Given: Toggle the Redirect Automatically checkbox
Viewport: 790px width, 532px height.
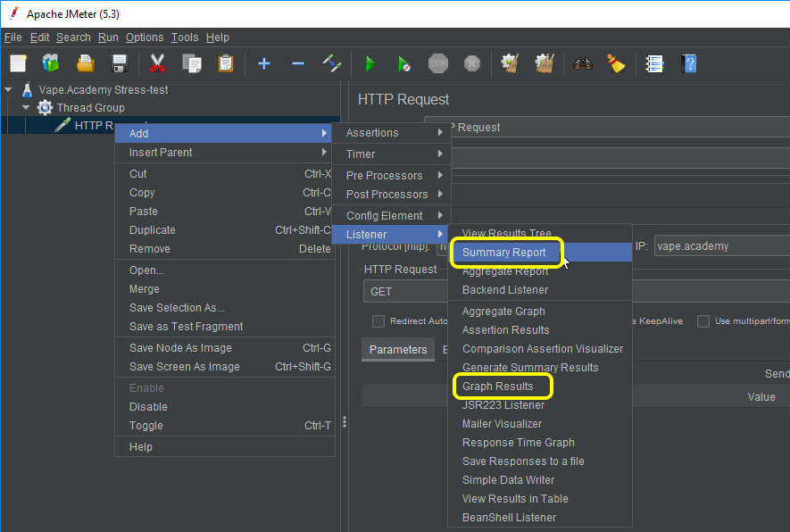Looking at the screenshot, I should (378, 321).
